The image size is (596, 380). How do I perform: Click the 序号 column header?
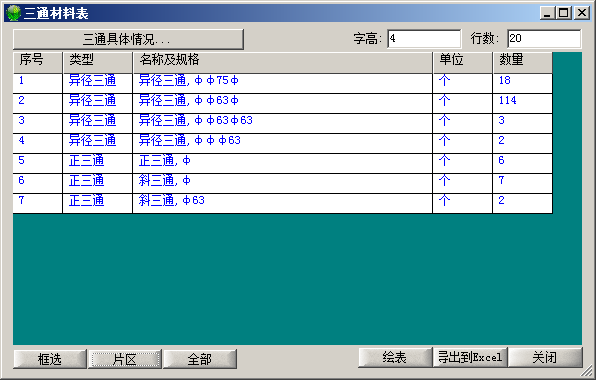pyautogui.click(x=38, y=62)
